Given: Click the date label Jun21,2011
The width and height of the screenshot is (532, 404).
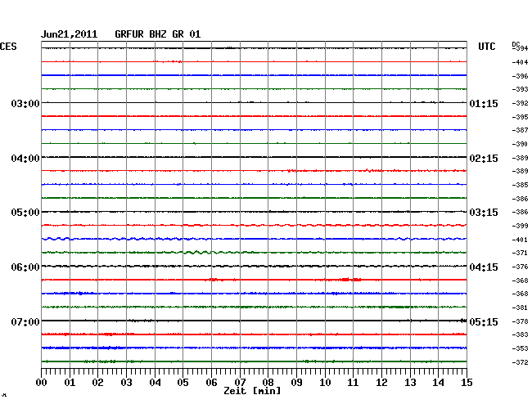Looking at the screenshot, I should (x=70, y=34).
